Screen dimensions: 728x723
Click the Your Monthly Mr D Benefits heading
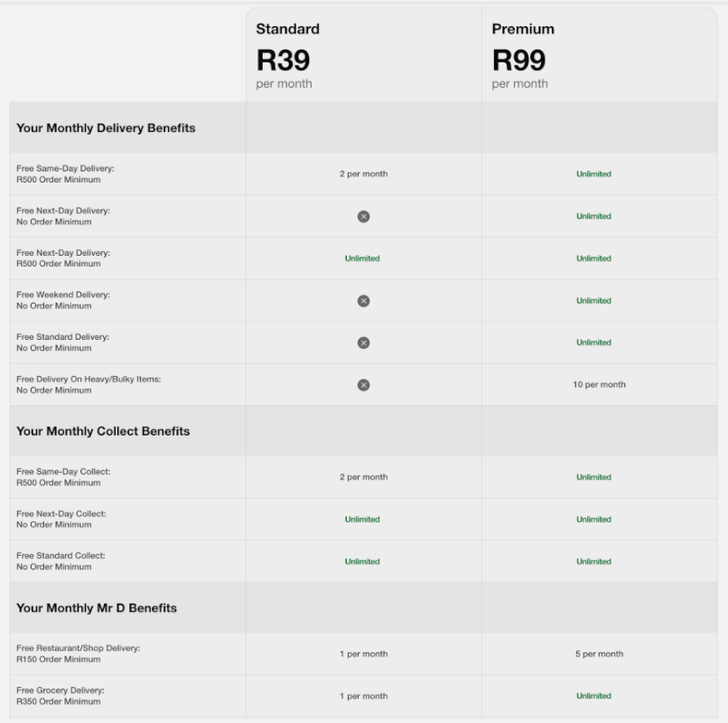[96, 608]
